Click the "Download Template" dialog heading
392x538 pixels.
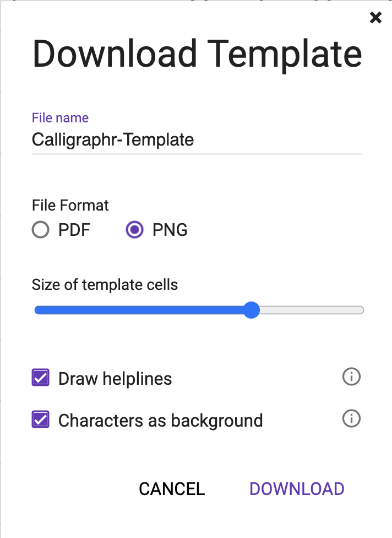(197, 54)
